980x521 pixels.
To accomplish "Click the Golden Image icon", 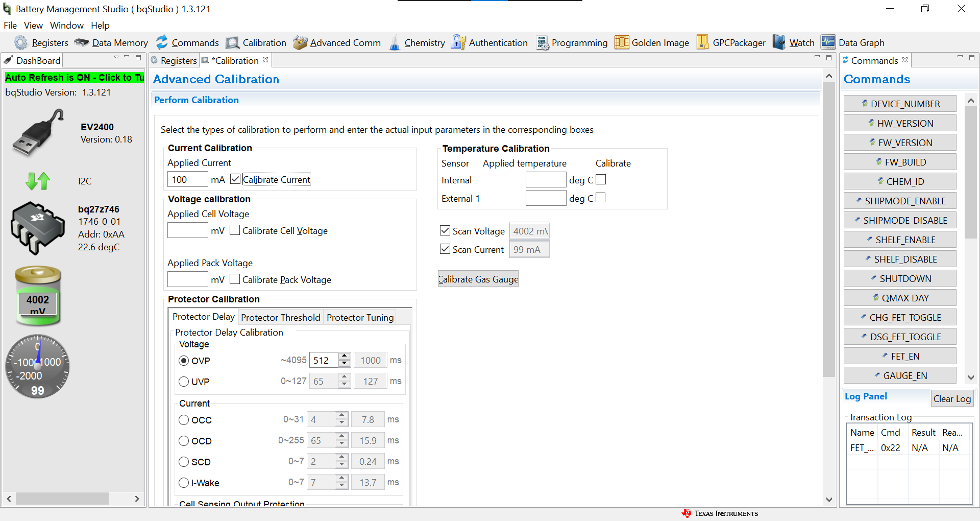I will click(621, 43).
